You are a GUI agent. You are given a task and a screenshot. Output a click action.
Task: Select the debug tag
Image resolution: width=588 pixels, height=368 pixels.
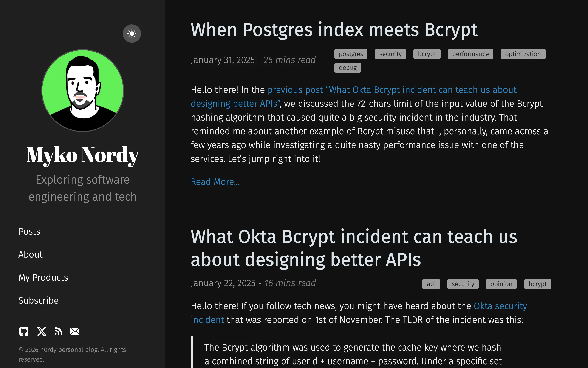coord(348,68)
